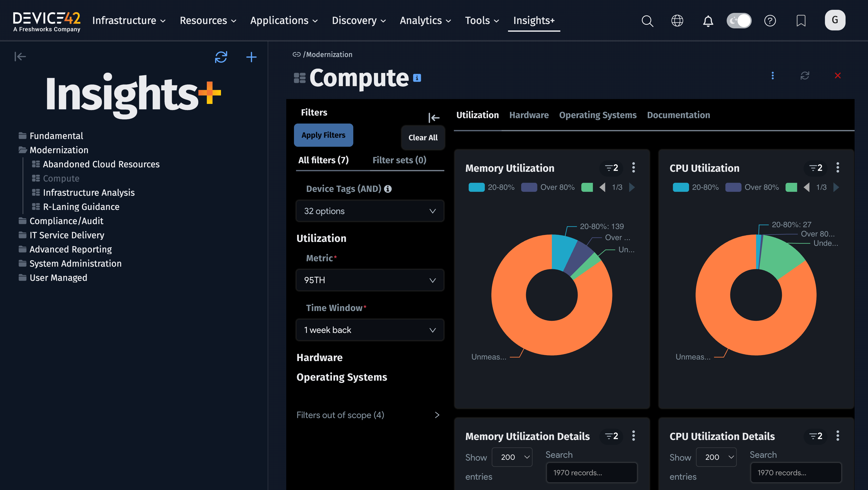This screenshot has height=490, width=868.
Task: Open the Memory Utilization kebab menu
Action: pyautogui.click(x=634, y=167)
